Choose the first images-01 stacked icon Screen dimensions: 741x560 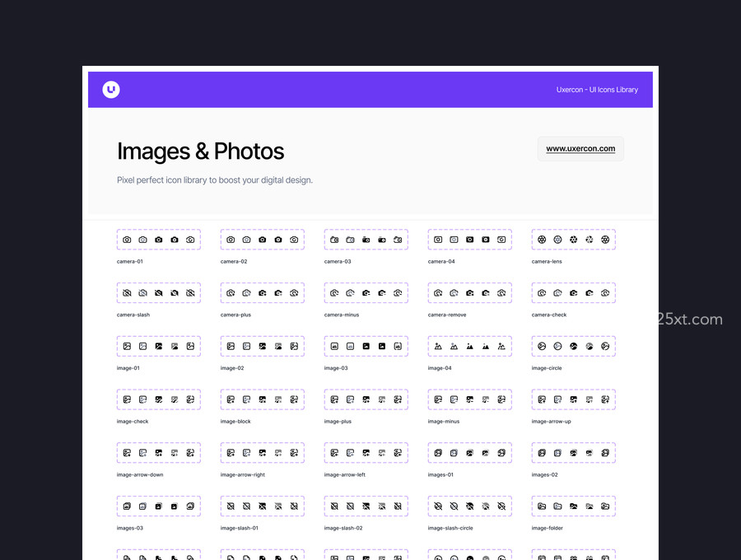click(438, 453)
